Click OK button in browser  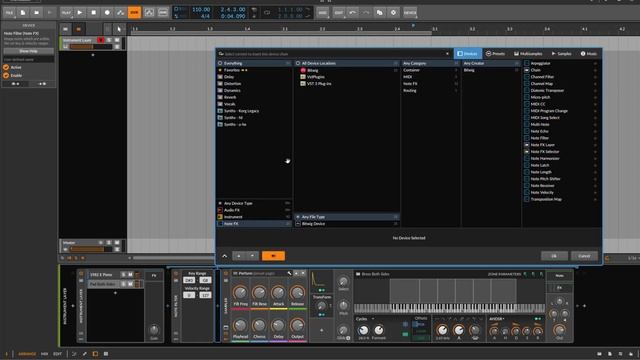(554, 256)
